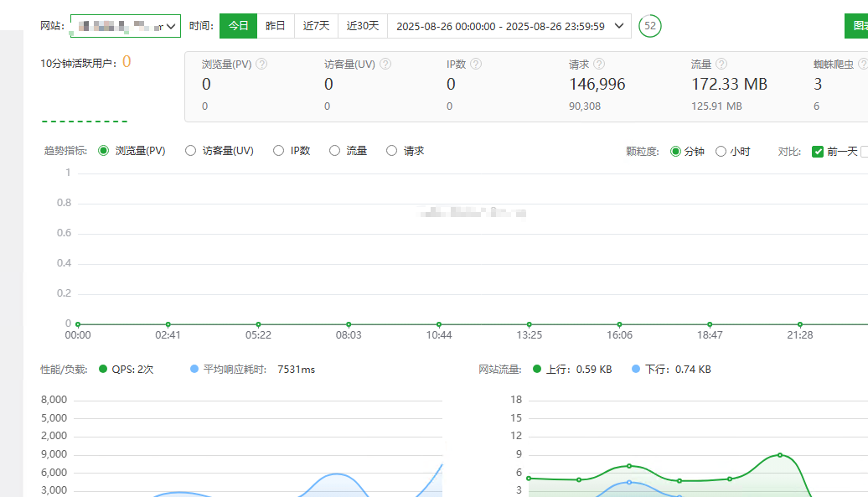Open help icon next to IP数
Image resolution: width=868 pixels, height=497 pixels.
pos(476,65)
